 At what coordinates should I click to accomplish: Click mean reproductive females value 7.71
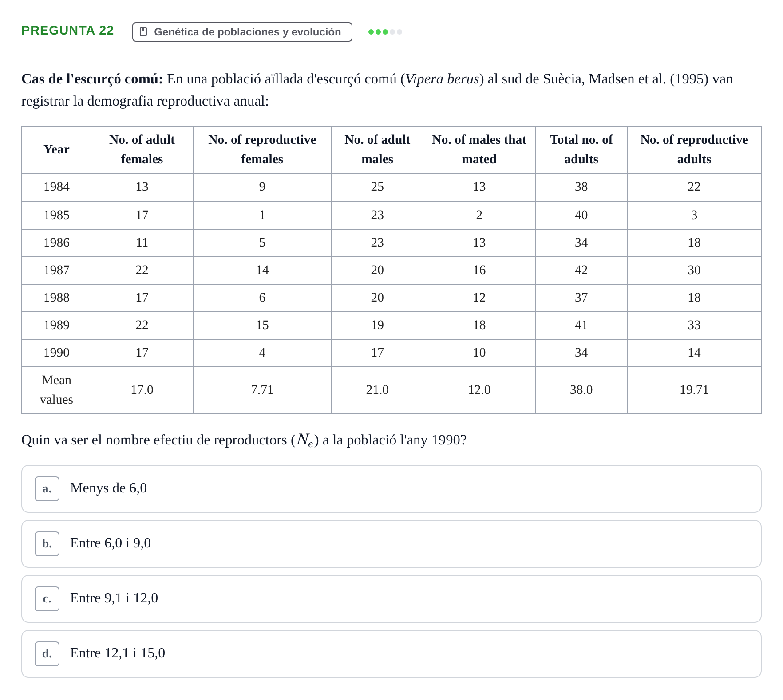coord(262,390)
